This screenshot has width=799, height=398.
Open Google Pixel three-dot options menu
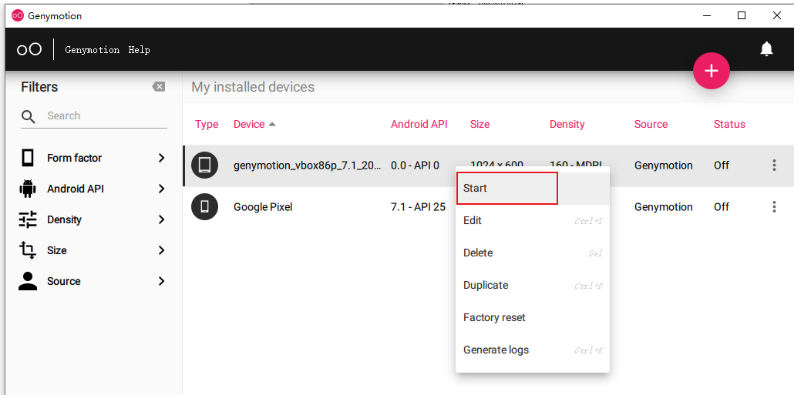tap(774, 206)
